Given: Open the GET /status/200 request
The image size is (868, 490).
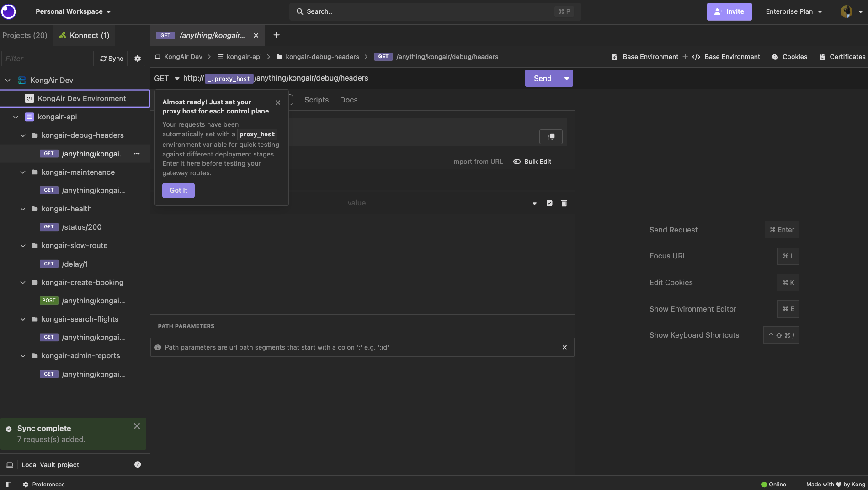Looking at the screenshot, I should tap(75, 227).
